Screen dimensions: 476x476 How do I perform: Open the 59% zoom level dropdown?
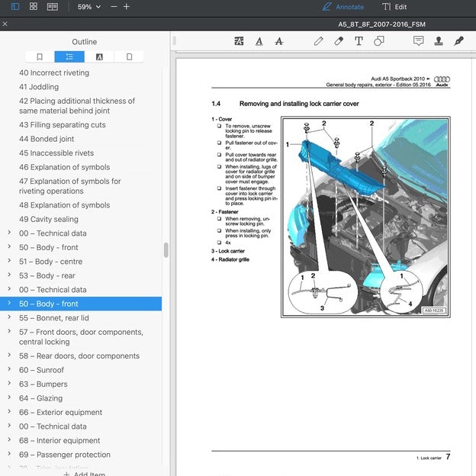[x=89, y=7]
